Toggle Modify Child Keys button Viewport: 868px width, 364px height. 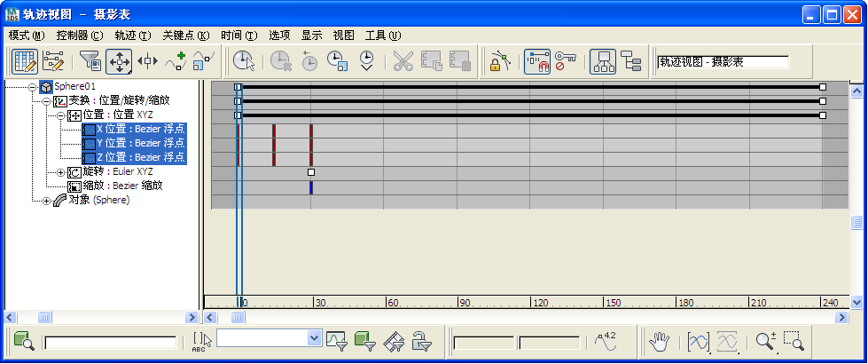[630, 61]
